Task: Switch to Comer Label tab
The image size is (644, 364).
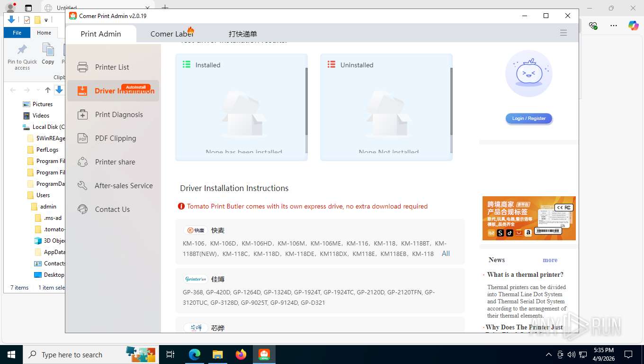Action: [x=172, y=34]
